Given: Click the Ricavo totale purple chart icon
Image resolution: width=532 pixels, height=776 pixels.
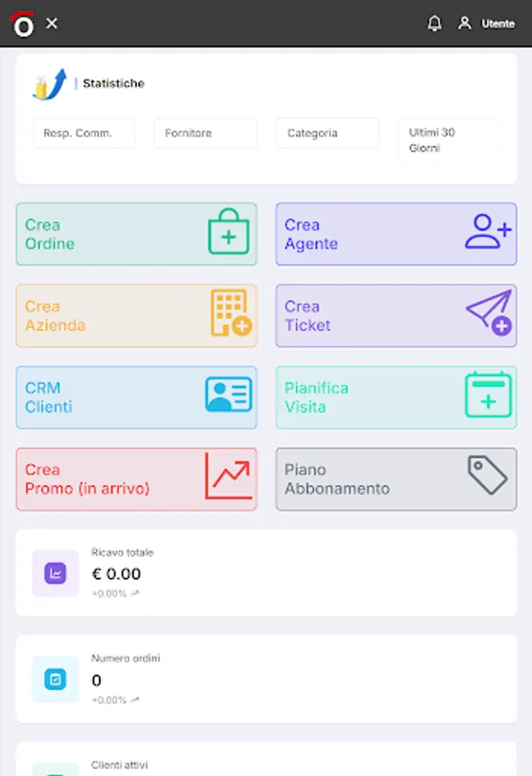Looking at the screenshot, I should [x=55, y=573].
